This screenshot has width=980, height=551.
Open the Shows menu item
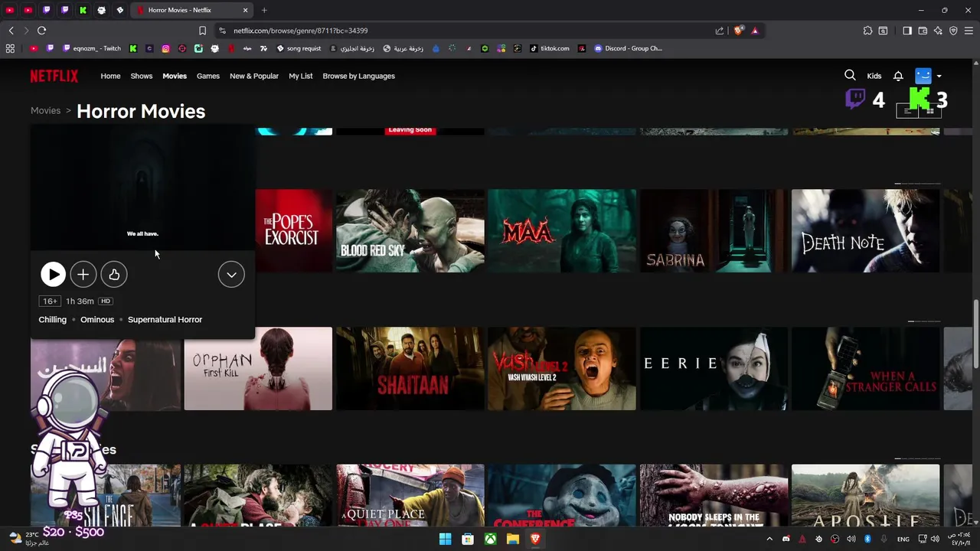pyautogui.click(x=141, y=76)
